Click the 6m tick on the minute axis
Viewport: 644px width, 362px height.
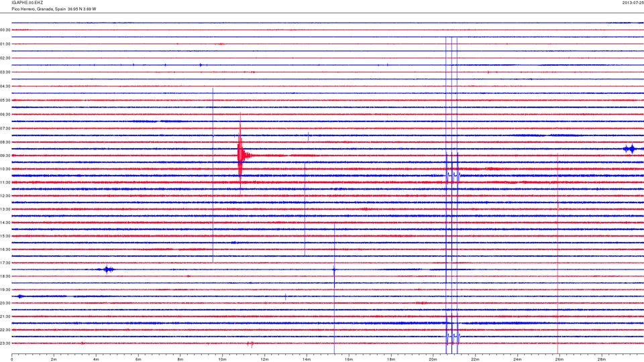[138, 359]
